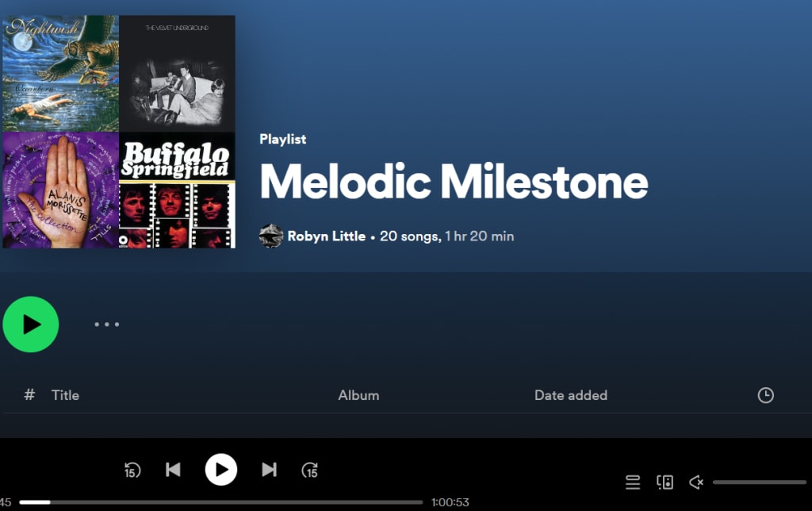Open the playlist cover art collage
Viewport: 812px width, 511px height.
pos(119,132)
